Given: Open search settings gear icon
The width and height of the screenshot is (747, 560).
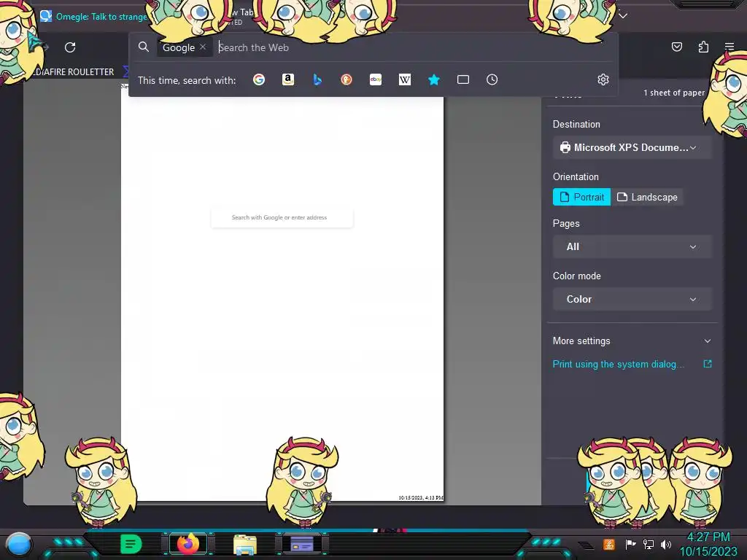Looking at the screenshot, I should pyautogui.click(x=603, y=79).
